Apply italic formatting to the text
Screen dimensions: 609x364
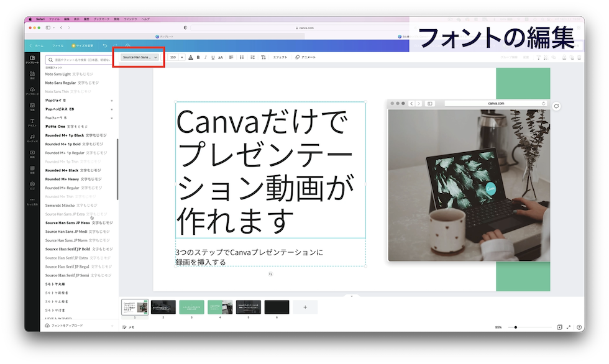(x=206, y=57)
